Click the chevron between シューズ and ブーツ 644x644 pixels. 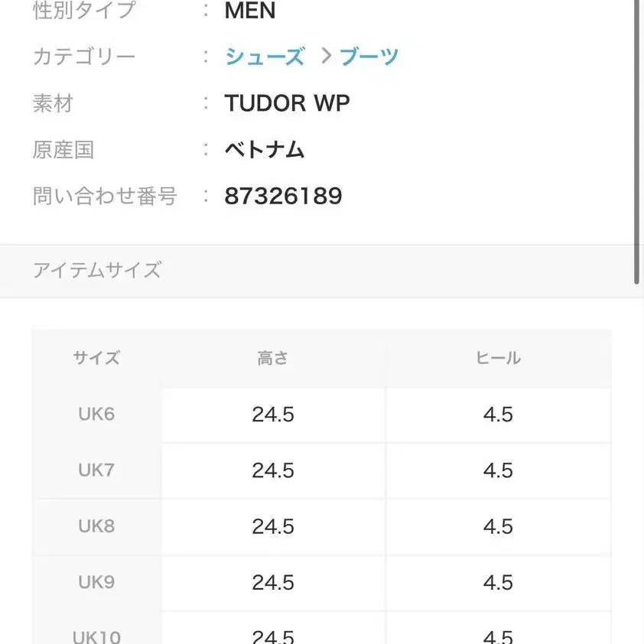coord(326,56)
